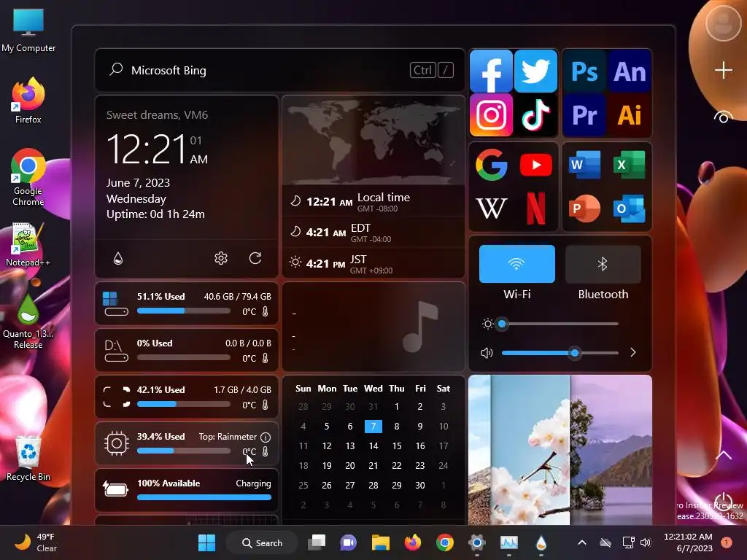Open Illustrator via the Ai tile
This screenshot has height=560, width=747.
[630, 114]
